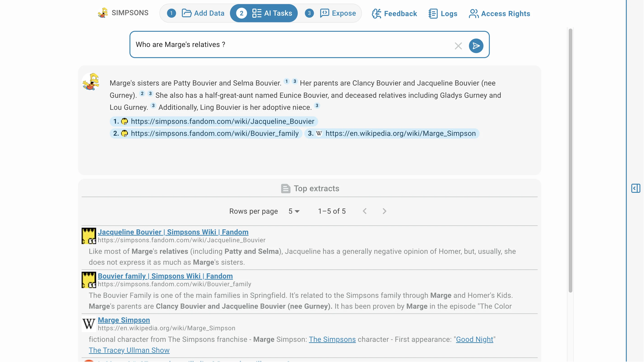
Task: Click the fandom favicon in source chip 1
Action: 124,121
